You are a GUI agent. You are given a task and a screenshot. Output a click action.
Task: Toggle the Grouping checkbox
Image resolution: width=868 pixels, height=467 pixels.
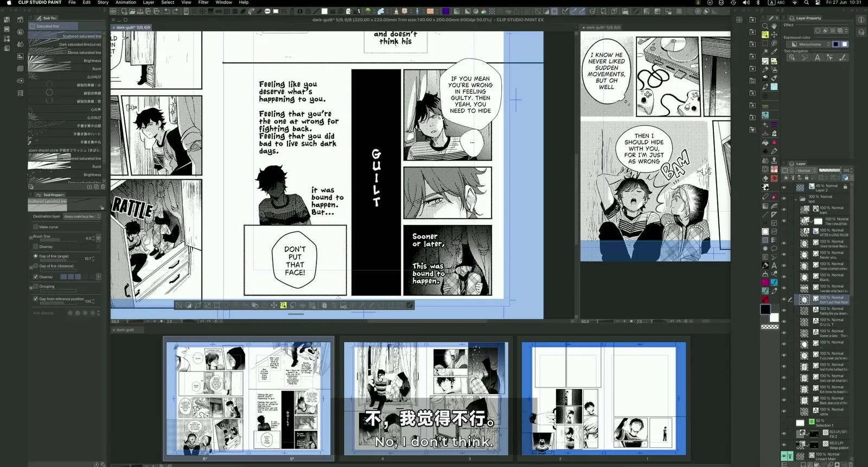coord(36,287)
